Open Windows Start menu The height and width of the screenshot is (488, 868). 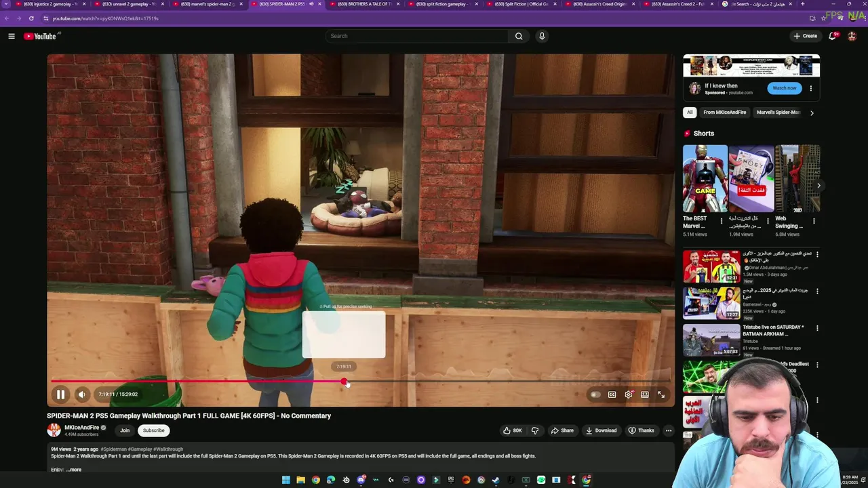point(286,480)
